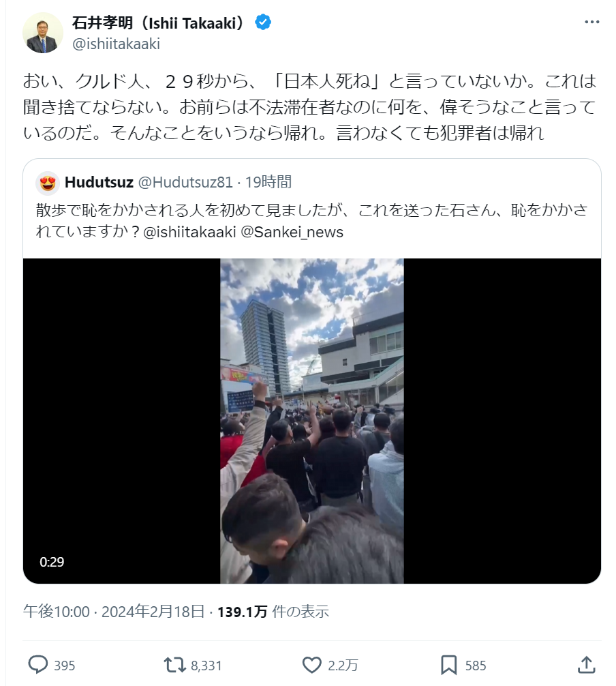Open the post date 午後10:00 · 2024年2月18日
Image resolution: width=616 pixels, height=686 pixels.
click(x=114, y=611)
